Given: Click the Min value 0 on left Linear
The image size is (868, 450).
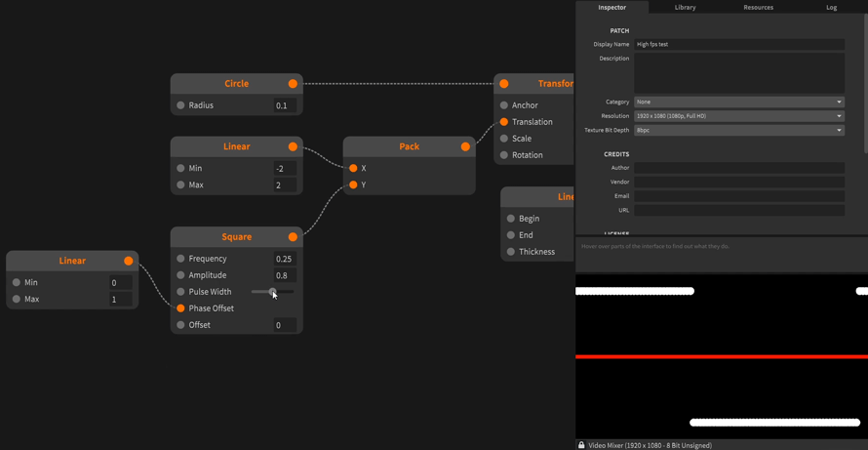Looking at the screenshot, I should coord(121,283).
